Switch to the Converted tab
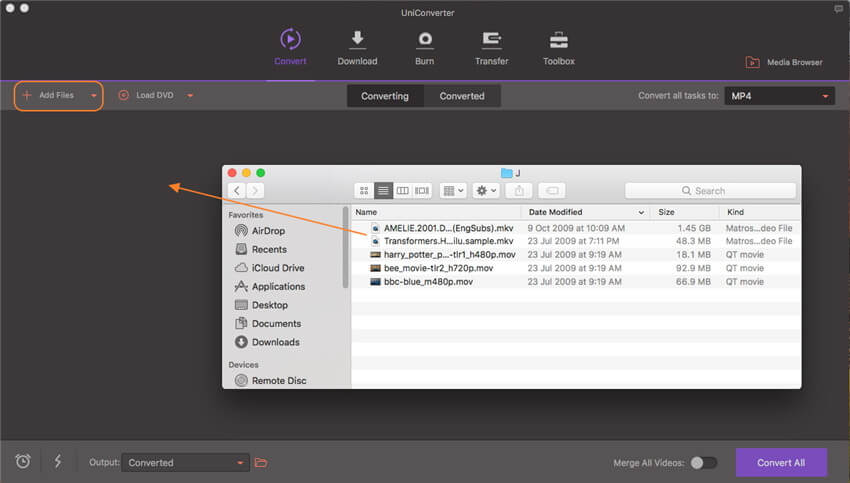850x483 pixels. [462, 96]
